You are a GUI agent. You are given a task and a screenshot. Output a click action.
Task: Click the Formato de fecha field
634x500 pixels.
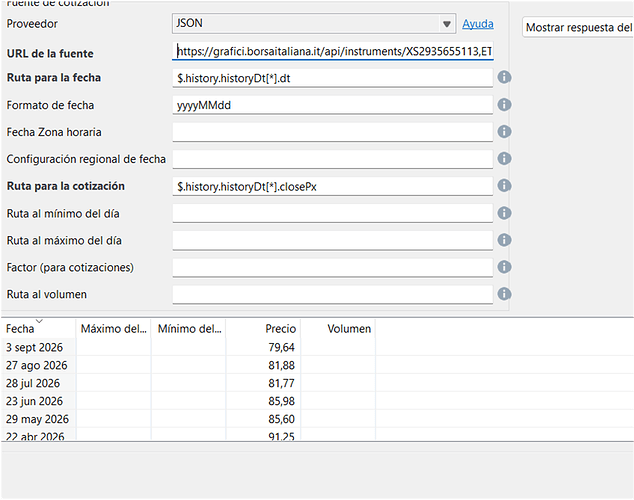(333, 105)
